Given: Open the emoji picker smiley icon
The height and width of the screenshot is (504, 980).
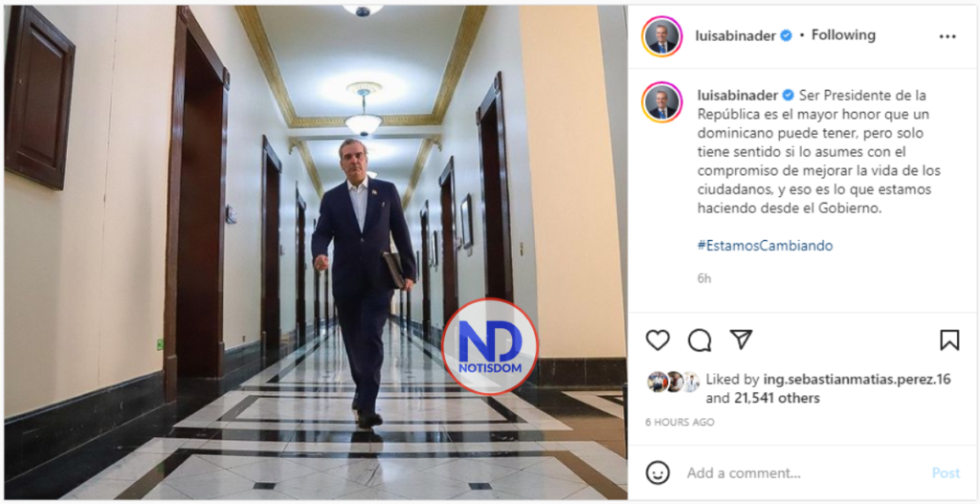Looking at the screenshot, I should pyautogui.click(x=657, y=472).
